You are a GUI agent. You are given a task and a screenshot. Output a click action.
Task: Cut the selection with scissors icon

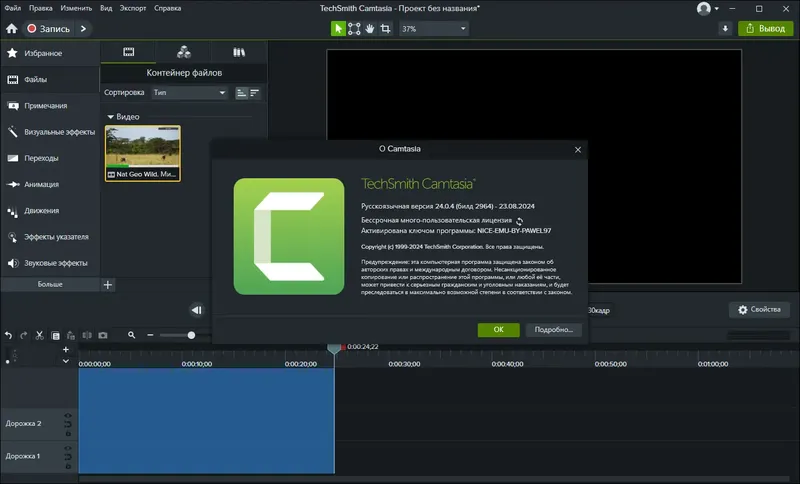coord(39,336)
